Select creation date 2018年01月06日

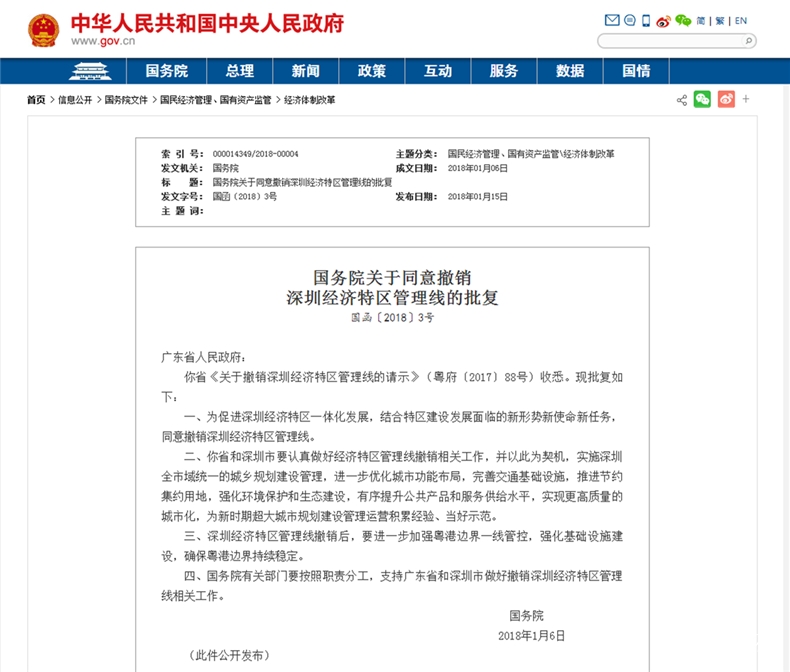(478, 168)
